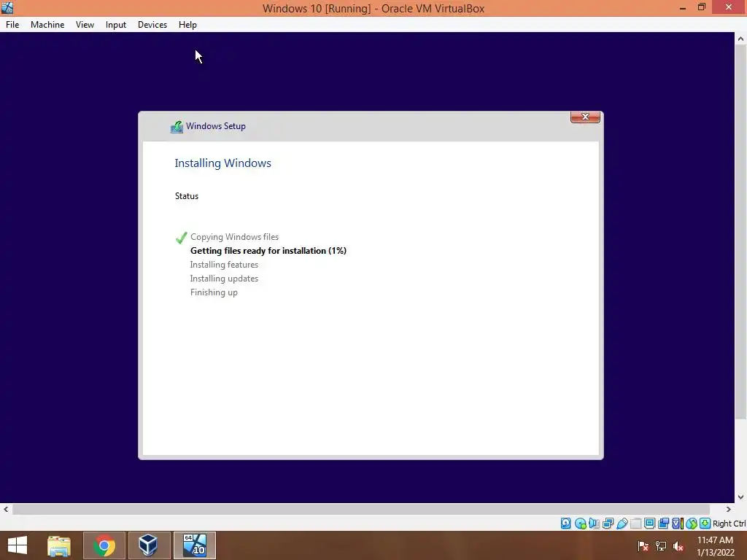Click the Installing updates step
Screen dimensions: 747x560
click(224, 278)
